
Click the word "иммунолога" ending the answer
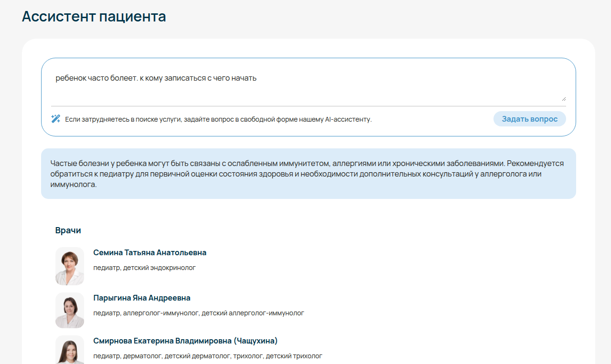(73, 184)
